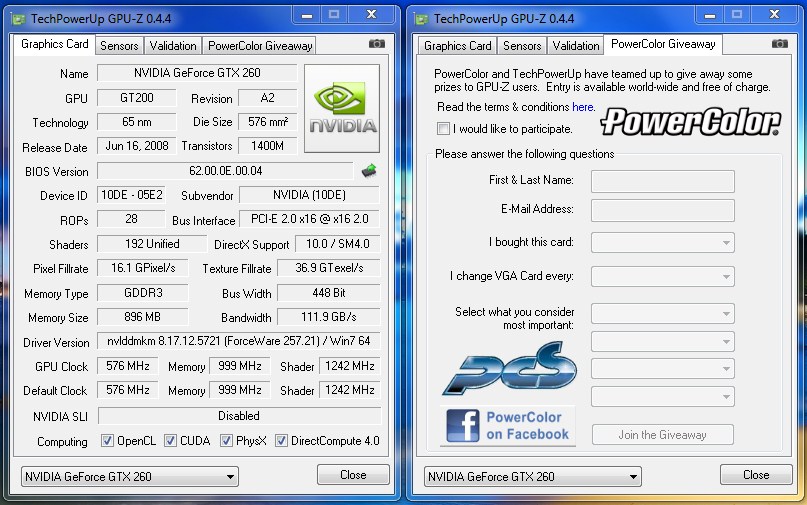Image resolution: width=807 pixels, height=505 pixels.
Task: Switch to Sensors tab in left window
Action: (x=119, y=46)
